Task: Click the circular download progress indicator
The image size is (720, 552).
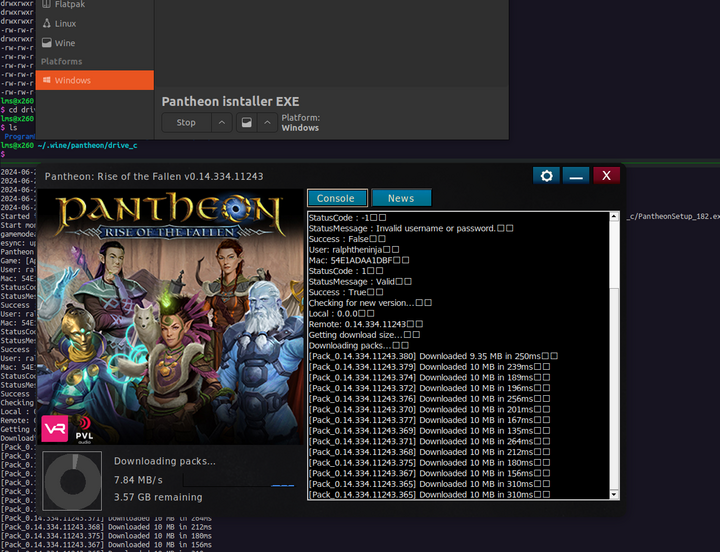Action: coord(73,481)
